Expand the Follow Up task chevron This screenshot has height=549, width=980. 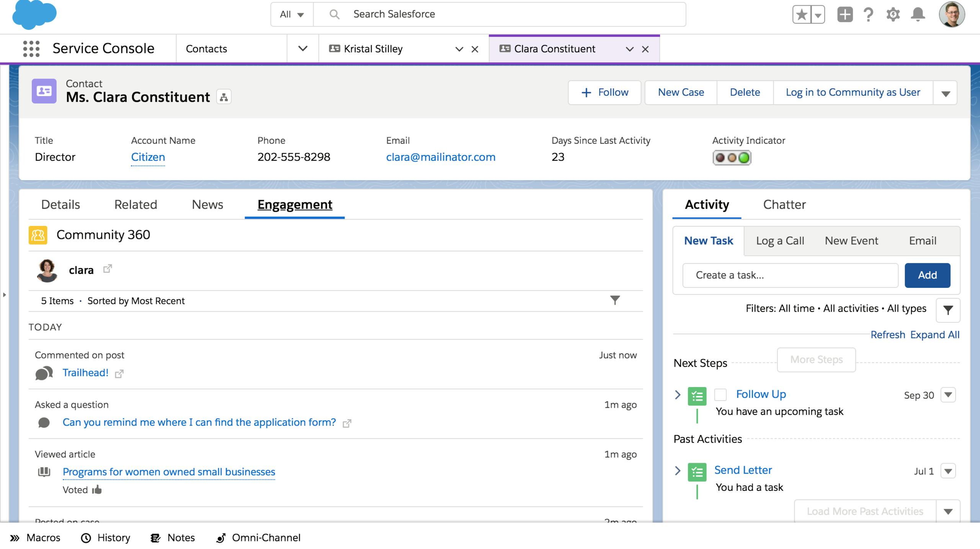tap(678, 395)
